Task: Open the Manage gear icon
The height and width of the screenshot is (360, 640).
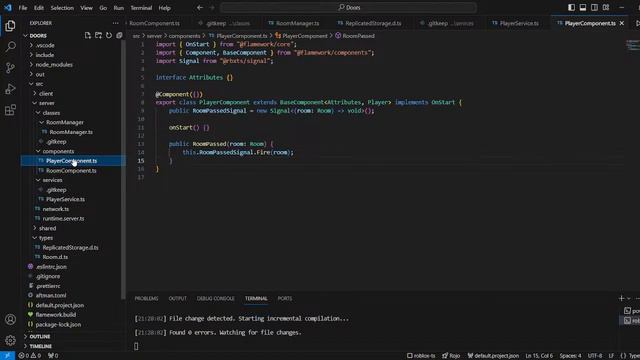Action: (10, 340)
